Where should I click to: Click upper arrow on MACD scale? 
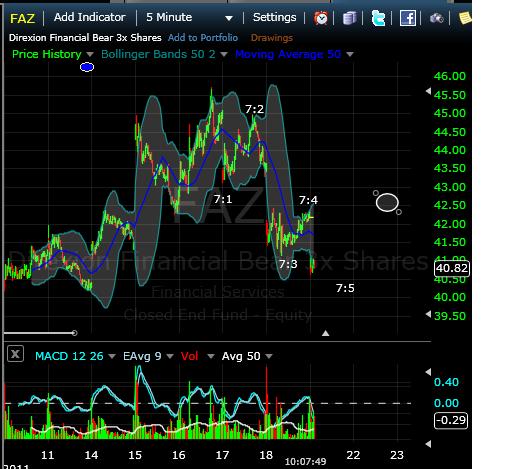click(428, 372)
